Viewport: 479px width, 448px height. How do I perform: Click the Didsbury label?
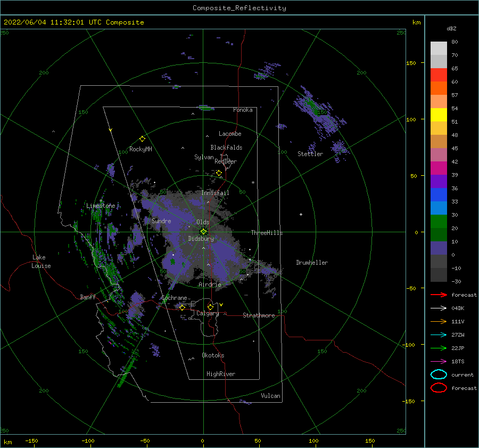coord(201,239)
